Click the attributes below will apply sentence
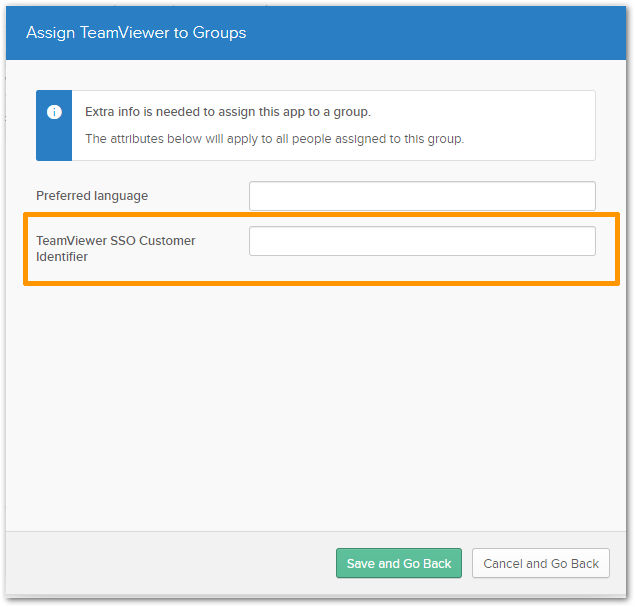The height and width of the screenshot is (607, 635). (x=275, y=139)
